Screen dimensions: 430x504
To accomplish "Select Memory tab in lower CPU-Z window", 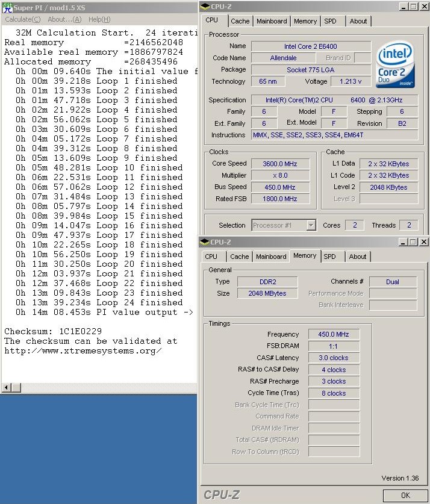I will [x=305, y=255].
